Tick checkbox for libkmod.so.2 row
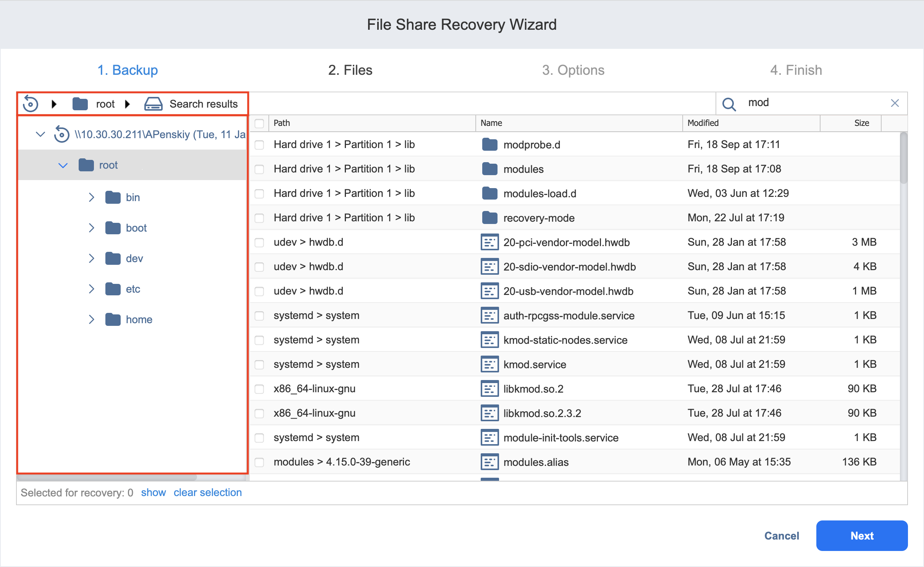Screen dimensions: 924x567 [260, 389]
